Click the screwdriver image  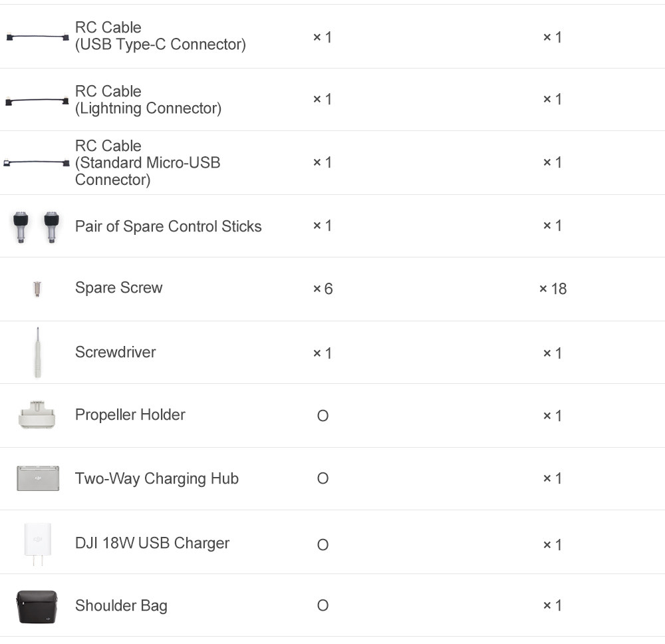coord(37,353)
